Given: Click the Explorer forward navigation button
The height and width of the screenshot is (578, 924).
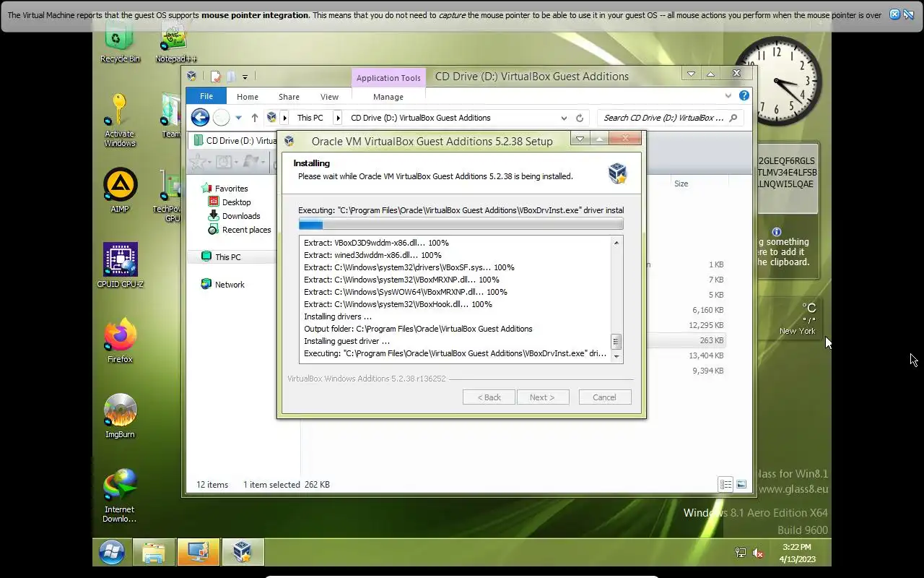Looking at the screenshot, I should coord(221,117).
